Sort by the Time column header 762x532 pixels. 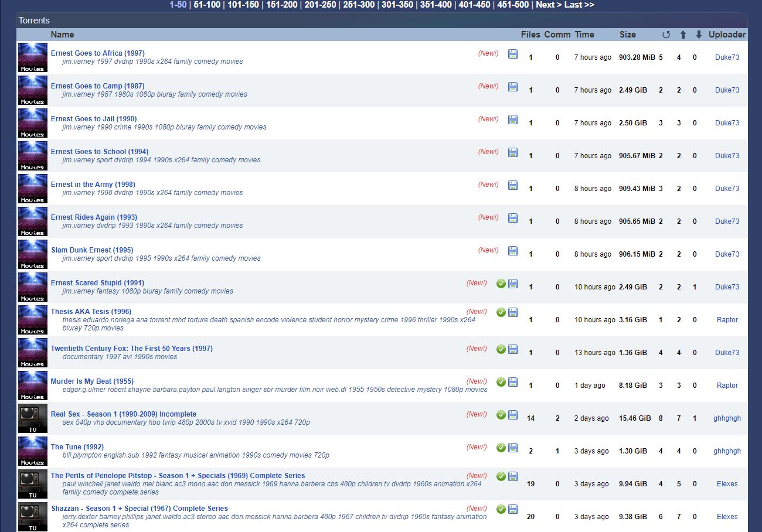point(584,35)
